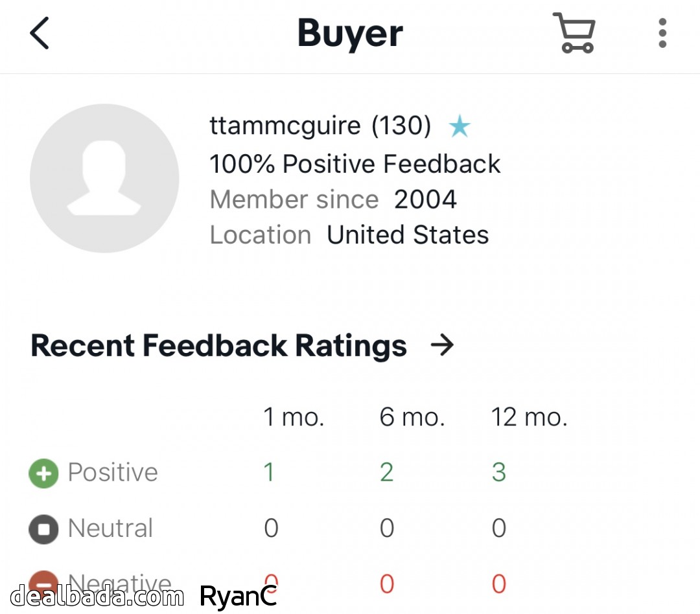Select the 12 mo. column header
The height and width of the screenshot is (614, 700).
[x=529, y=418]
